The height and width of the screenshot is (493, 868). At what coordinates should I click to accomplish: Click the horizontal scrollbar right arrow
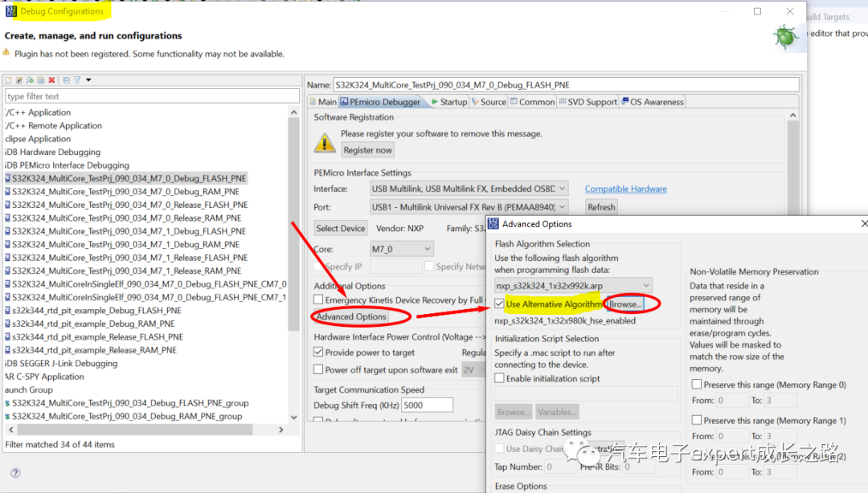(281, 430)
